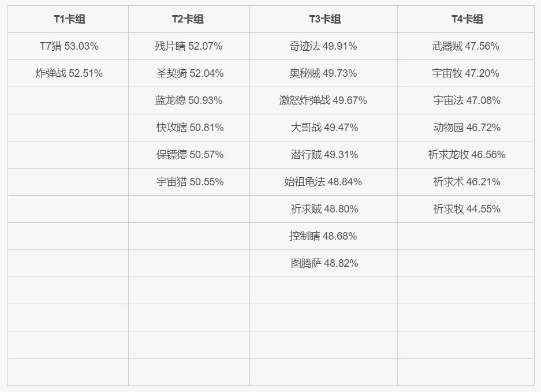Click the 激怒炸弹战 49.67% entry

click(323, 100)
